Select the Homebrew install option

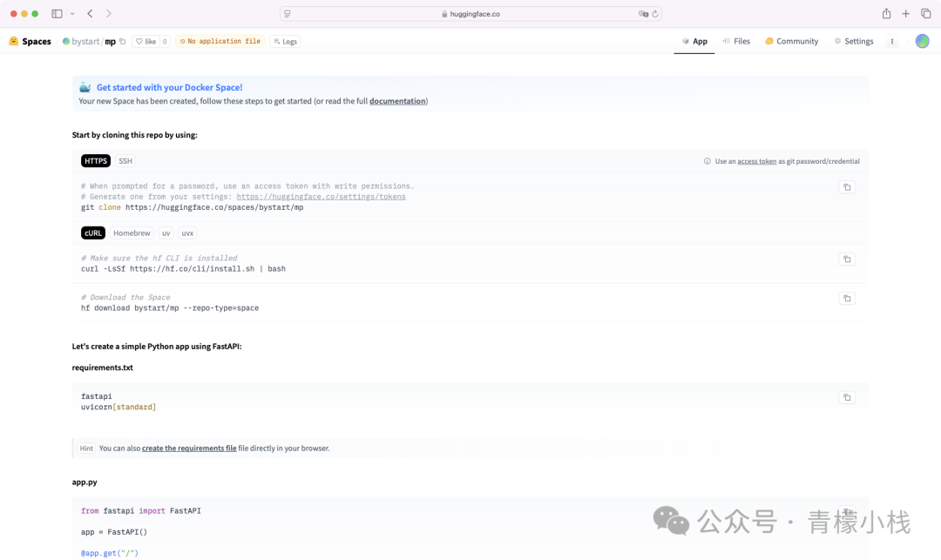pyautogui.click(x=132, y=233)
